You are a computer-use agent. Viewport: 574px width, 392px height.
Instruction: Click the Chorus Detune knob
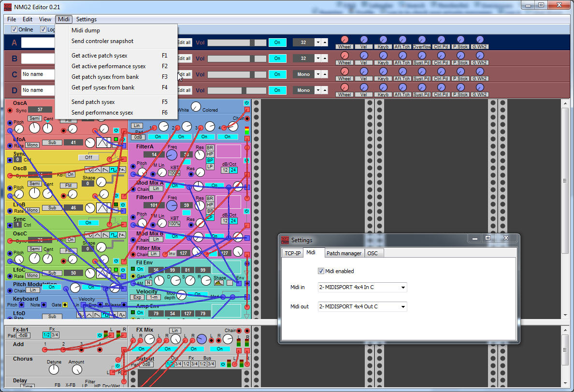coord(54,370)
